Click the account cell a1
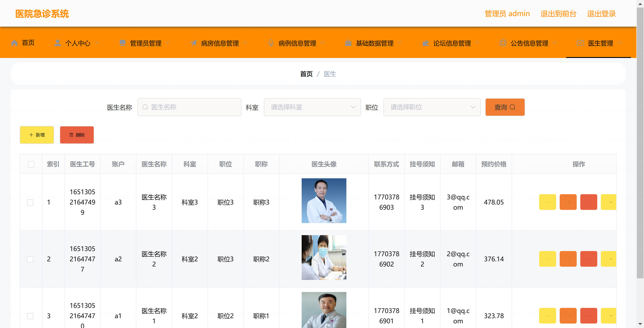The width and height of the screenshot is (644, 328). (118, 316)
